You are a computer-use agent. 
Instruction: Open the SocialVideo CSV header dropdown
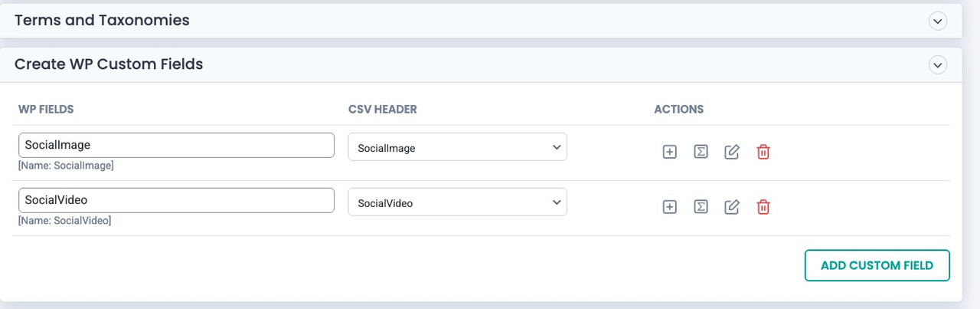pos(457,202)
